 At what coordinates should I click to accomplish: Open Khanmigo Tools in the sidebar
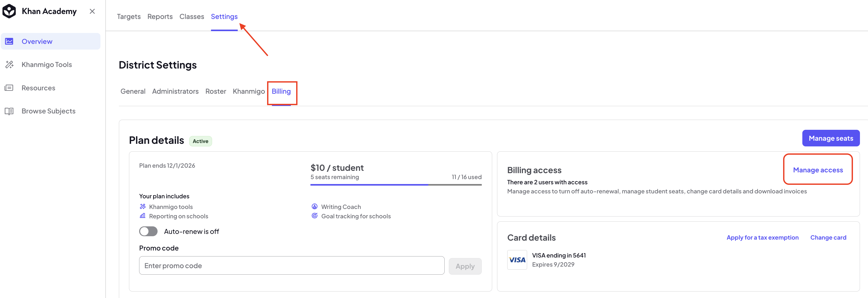(x=46, y=64)
